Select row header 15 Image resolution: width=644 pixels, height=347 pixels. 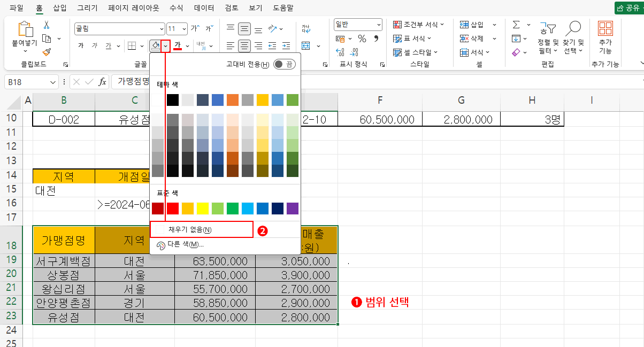[x=11, y=190]
